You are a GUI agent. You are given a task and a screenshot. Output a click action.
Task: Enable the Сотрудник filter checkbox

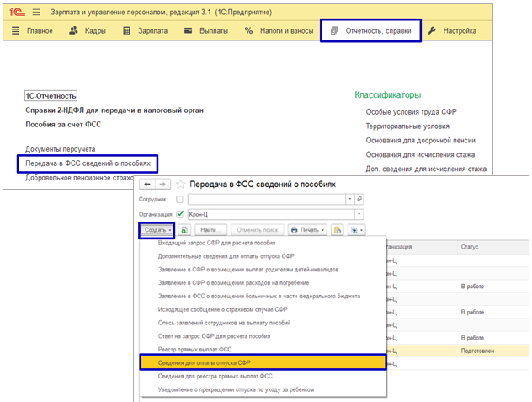click(179, 200)
